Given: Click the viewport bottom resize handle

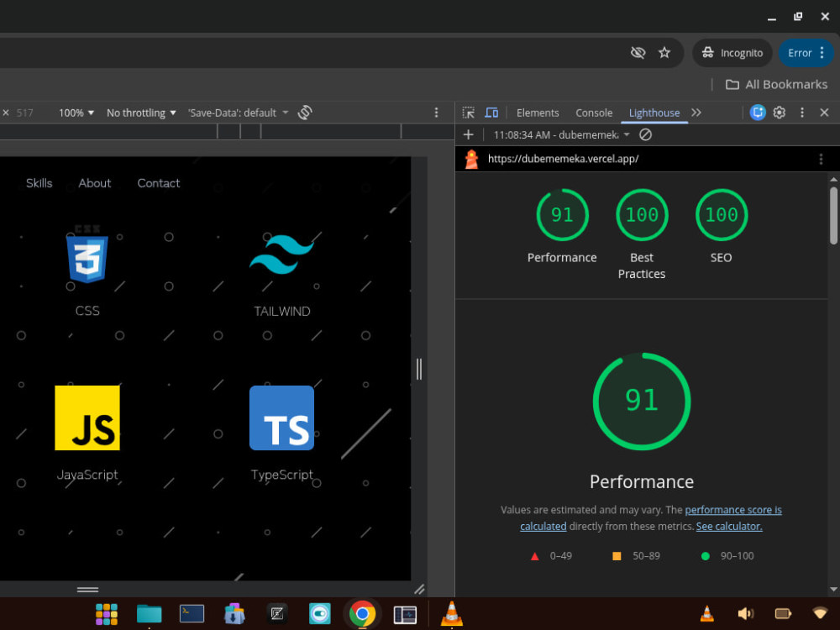Looking at the screenshot, I should pos(88,590).
